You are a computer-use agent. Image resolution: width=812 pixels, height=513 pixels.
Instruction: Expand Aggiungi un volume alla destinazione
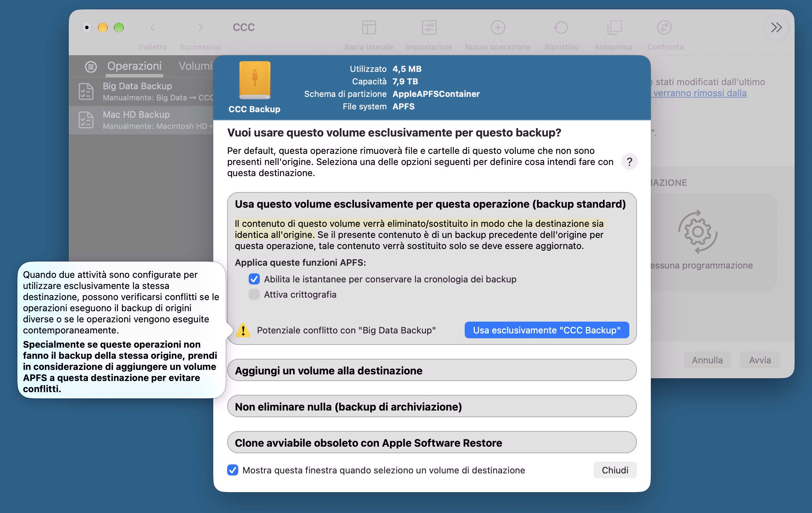tap(432, 371)
